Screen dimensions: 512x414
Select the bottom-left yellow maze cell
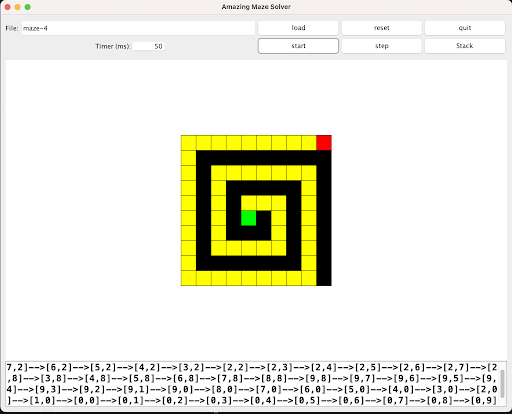(188, 278)
